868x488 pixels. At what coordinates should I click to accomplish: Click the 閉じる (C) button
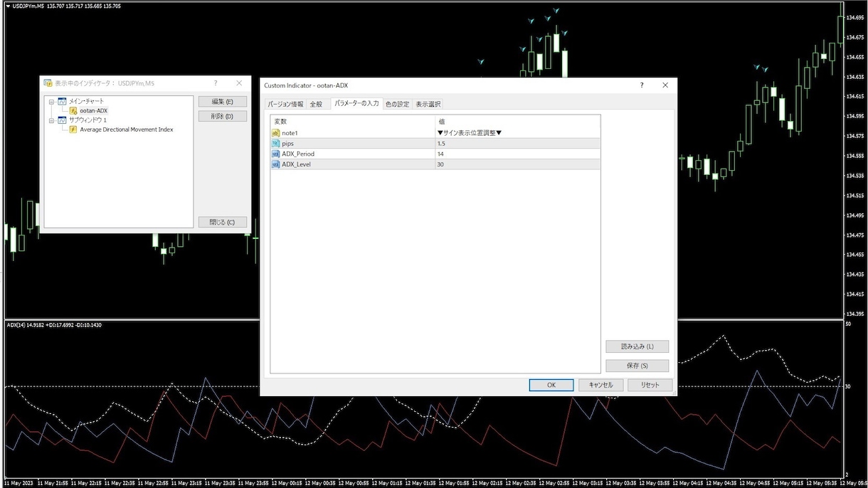pyautogui.click(x=223, y=222)
